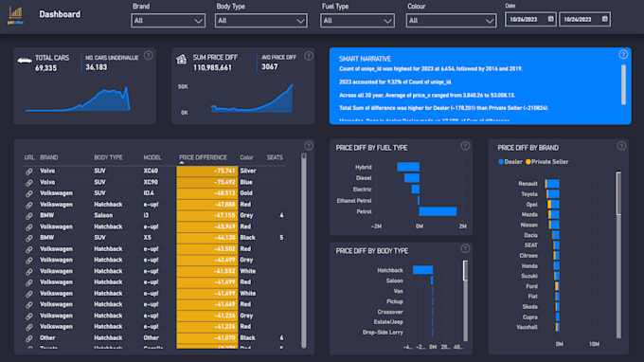Open help icon on Sum Price Diff card

[x=309, y=56]
